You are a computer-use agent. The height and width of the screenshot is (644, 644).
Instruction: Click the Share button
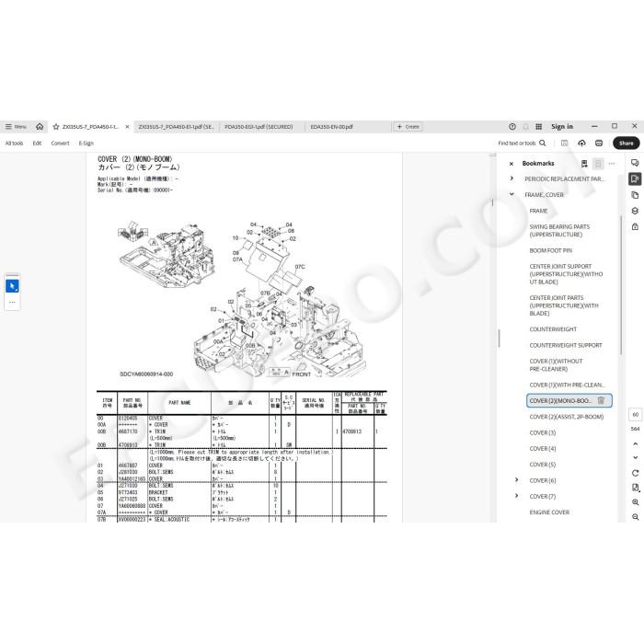coord(626,143)
